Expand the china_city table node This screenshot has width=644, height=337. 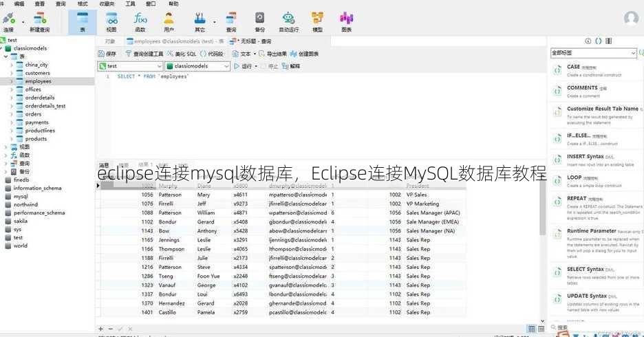click(x=12, y=65)
